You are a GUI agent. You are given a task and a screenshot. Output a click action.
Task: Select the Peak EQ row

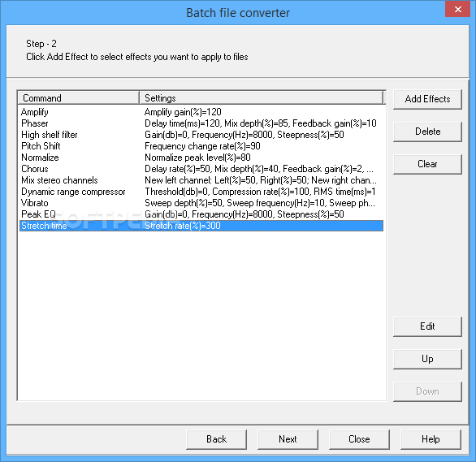coord(201,214)
